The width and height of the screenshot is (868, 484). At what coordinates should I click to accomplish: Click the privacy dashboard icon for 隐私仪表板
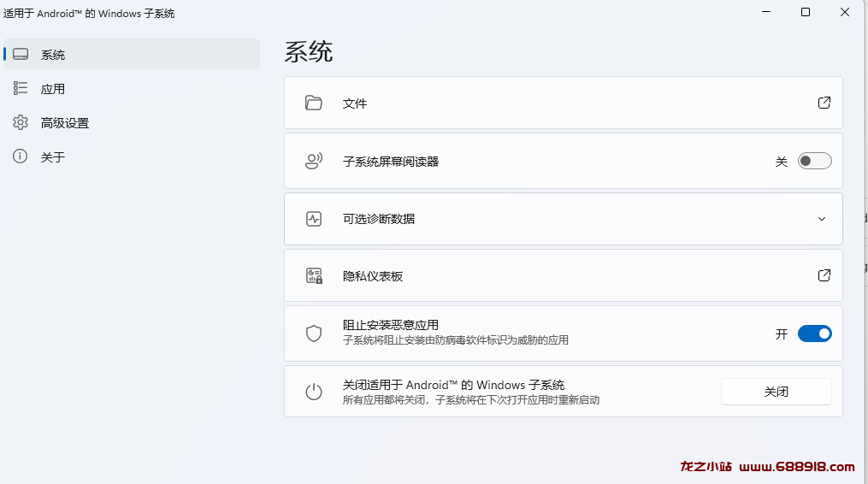tap(315, 276)
